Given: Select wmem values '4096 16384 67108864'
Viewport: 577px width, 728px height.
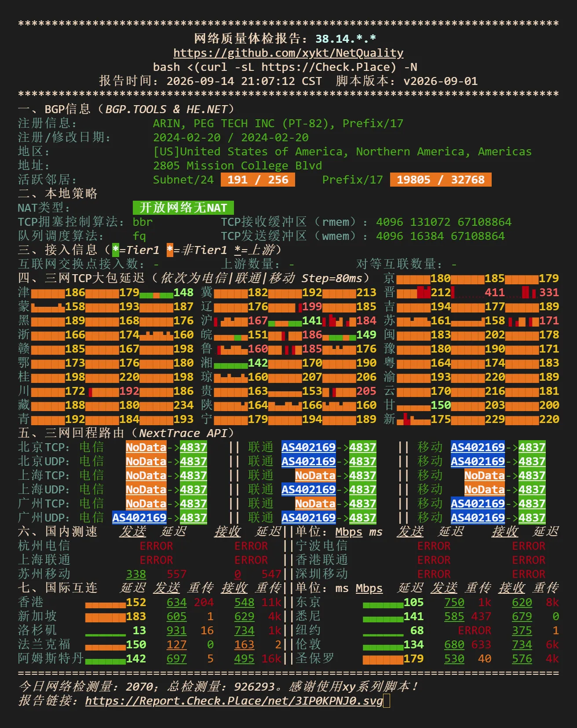Looking at the screenshot, I should click(x=440, y=236).
